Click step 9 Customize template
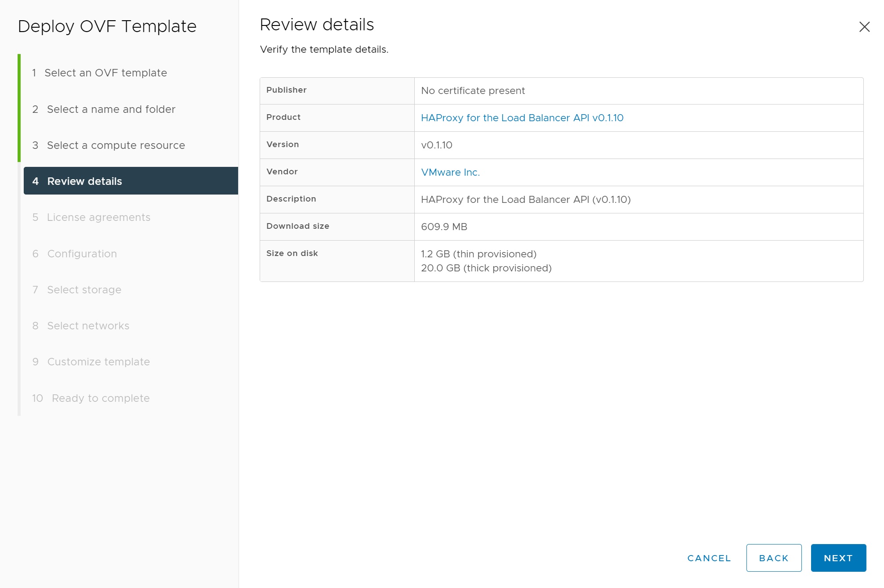This screenshot has height=588, width=884. 98,362
